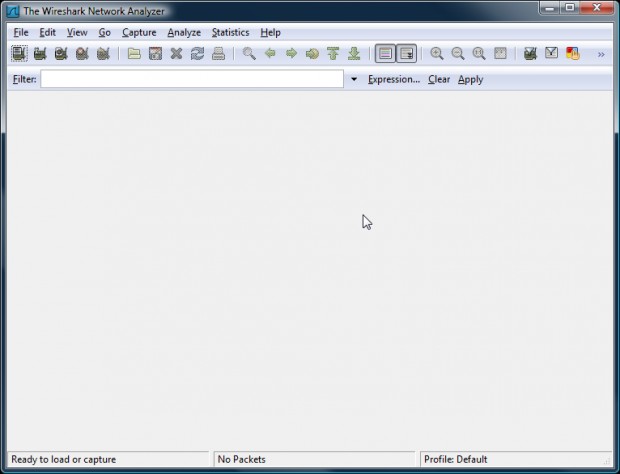Viewport: 620px width, 474px height.
Task: Toggle colorize packet list button
Action: 385,53
